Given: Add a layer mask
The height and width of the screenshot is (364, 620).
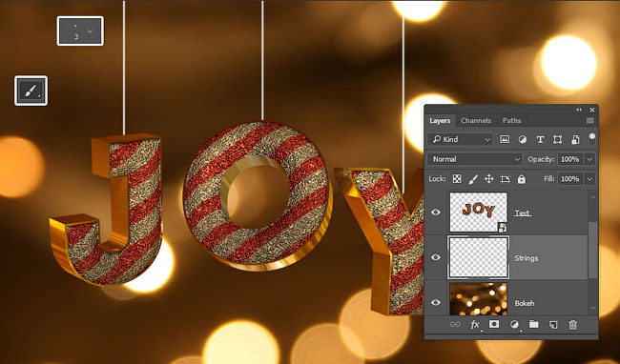Looking at the screenshot, I should click(x=494, y=324).
